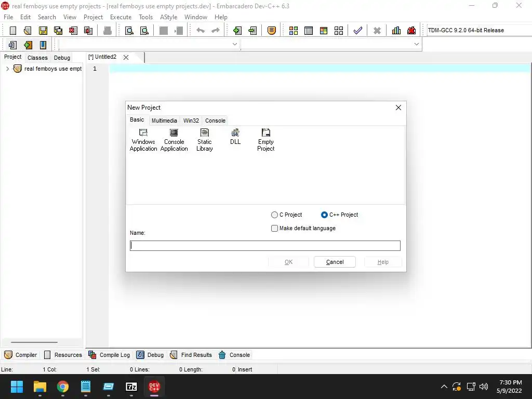Open 7-Zip from the taskbar
Image resolution: width=532 pixels, height=399 pixels.
click(x=131, y=387)
